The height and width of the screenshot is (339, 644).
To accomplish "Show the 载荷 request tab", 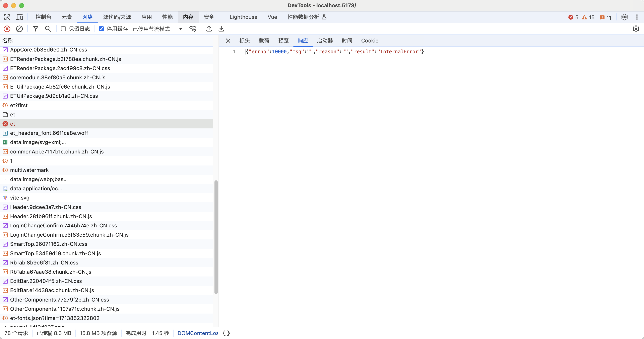I will pyautogui.click(x=264, y=41).
